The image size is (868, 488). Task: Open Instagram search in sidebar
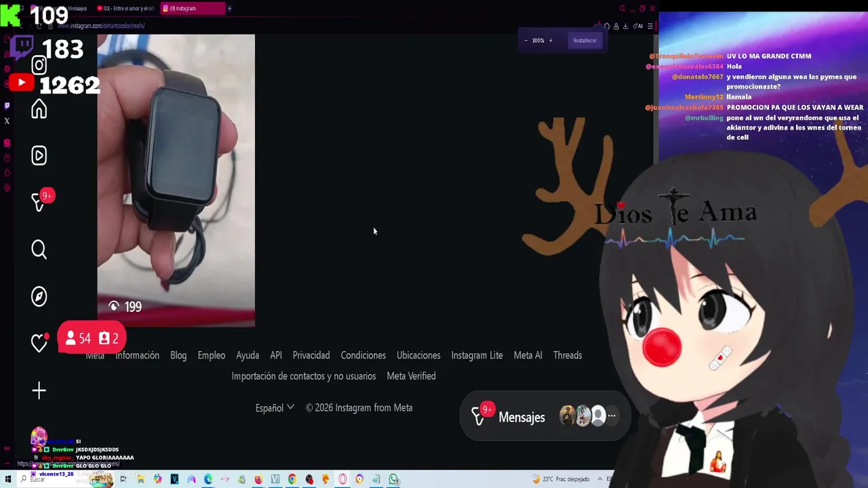[x=39, y=249]
